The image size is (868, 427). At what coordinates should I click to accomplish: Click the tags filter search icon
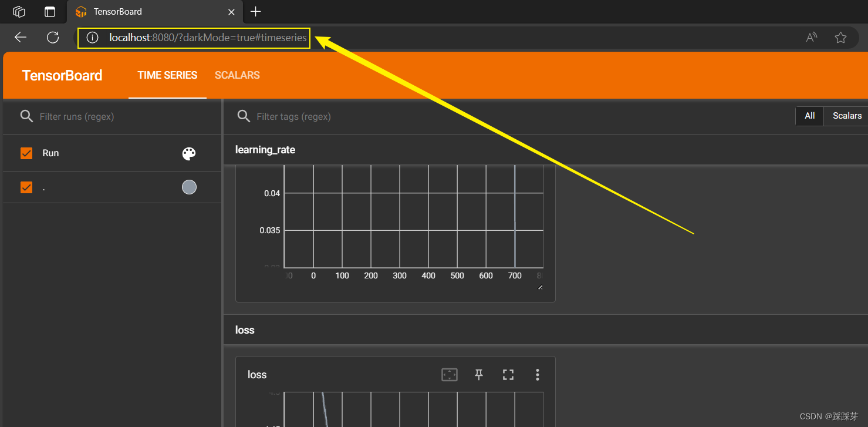click(x=244, y=116)
